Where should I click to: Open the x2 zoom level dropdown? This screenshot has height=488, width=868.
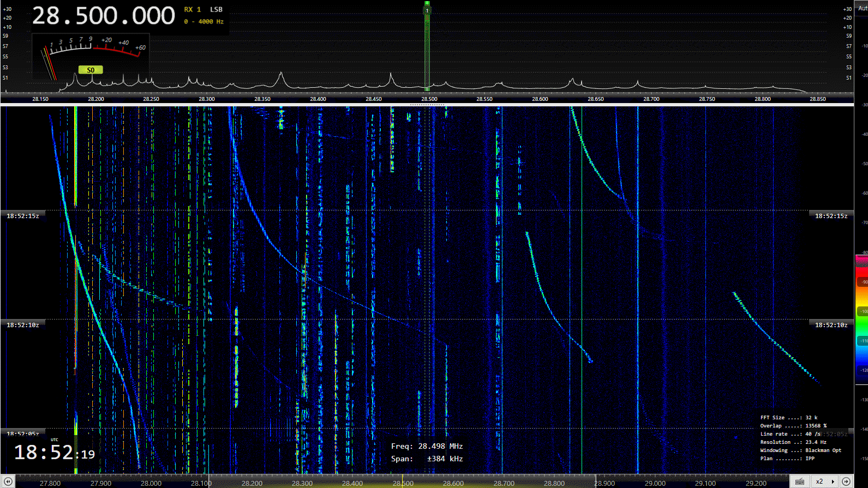pyautogui.click(x=825, y=481)
